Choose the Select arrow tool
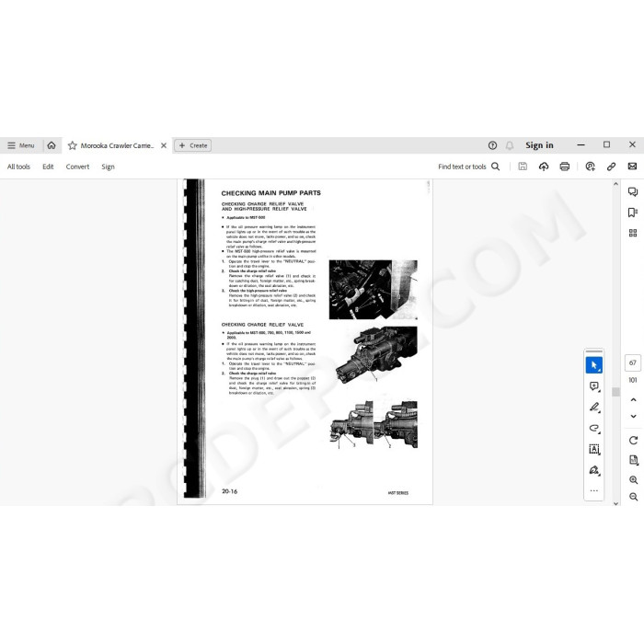Screen dimensions: 644x644 point(594,365)
